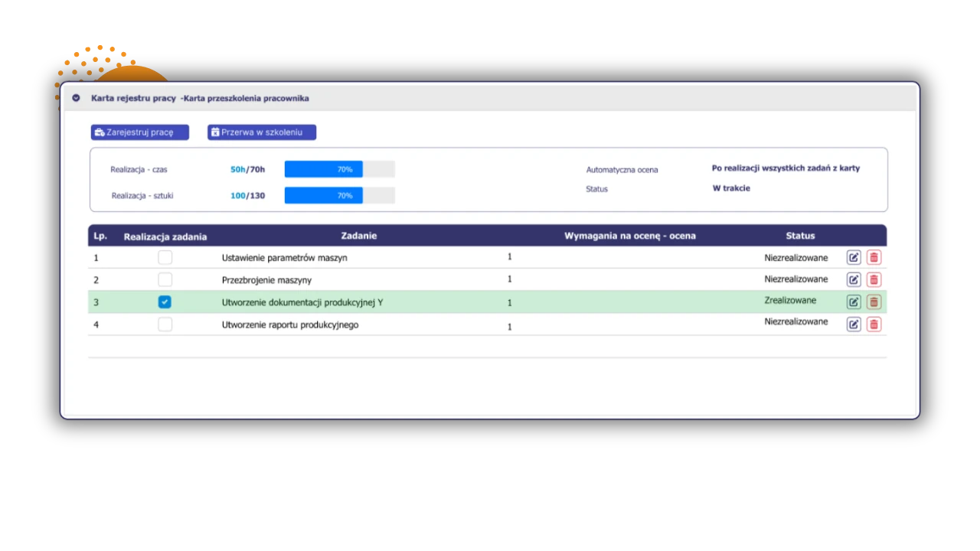Click edit icon for Ustawienie parametrów maszyn
Image resolution: width=980 pixels, height=551 pixels.
click(x=854, y=258)
